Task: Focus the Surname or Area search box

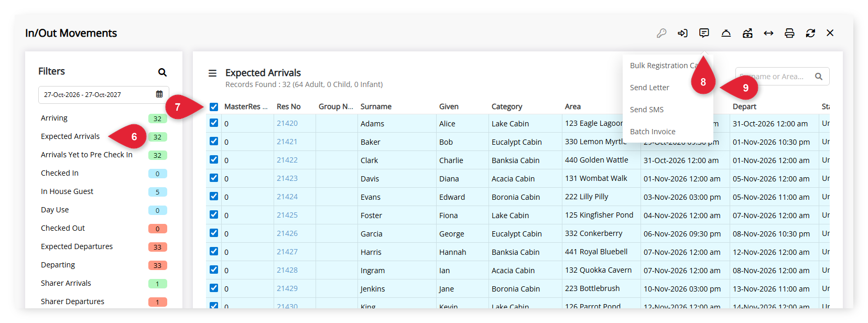Action: pos(782,77)
